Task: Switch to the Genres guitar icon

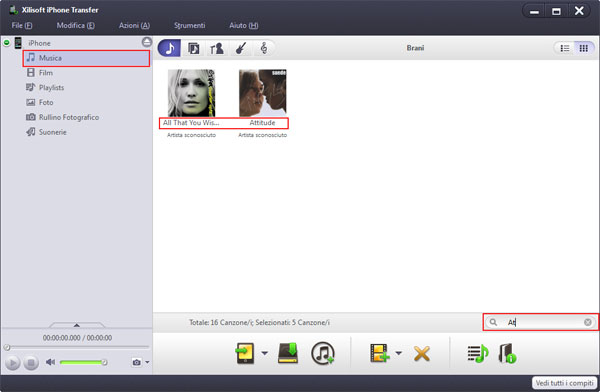Action: click(241, 48)
